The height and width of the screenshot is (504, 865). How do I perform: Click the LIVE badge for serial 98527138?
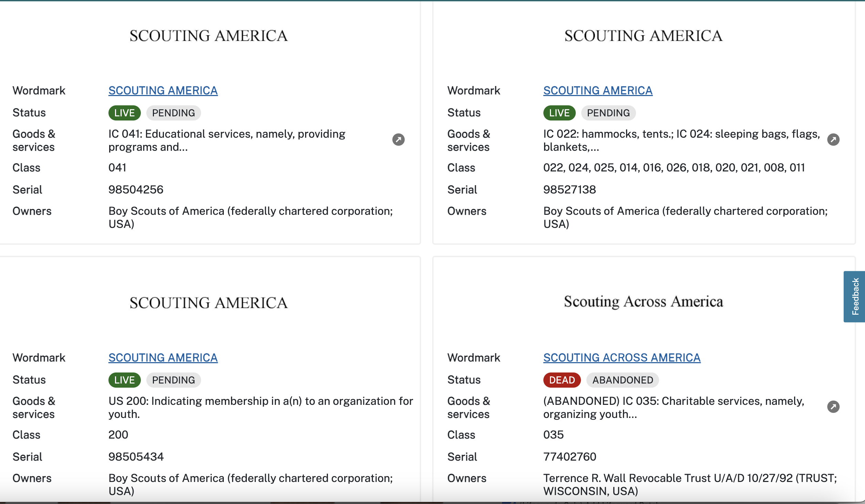[559, 113]
